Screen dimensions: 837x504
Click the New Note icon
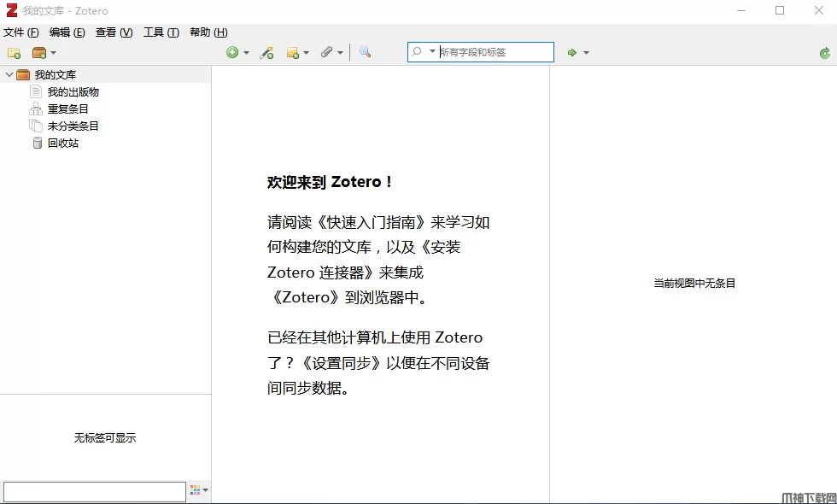coord(294,53)
